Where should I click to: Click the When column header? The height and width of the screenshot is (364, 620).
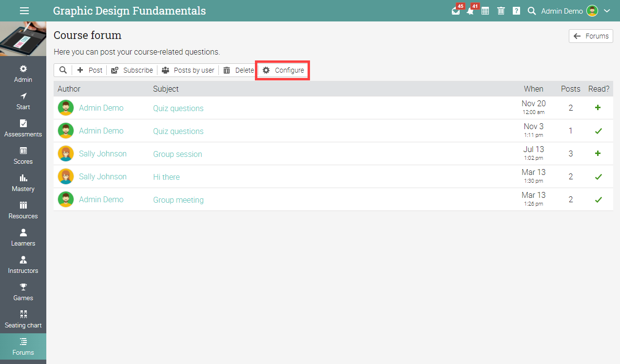[x=534, y=89]
